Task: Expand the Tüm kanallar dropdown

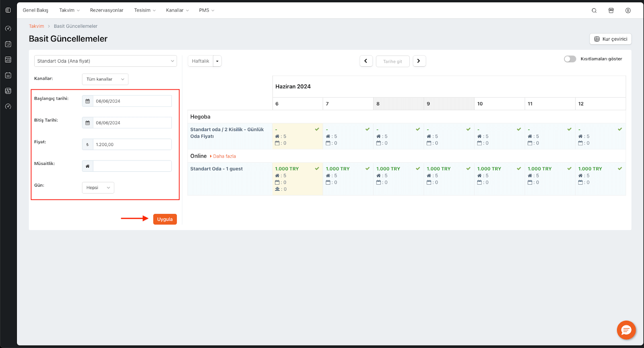Action: point(105,79)
